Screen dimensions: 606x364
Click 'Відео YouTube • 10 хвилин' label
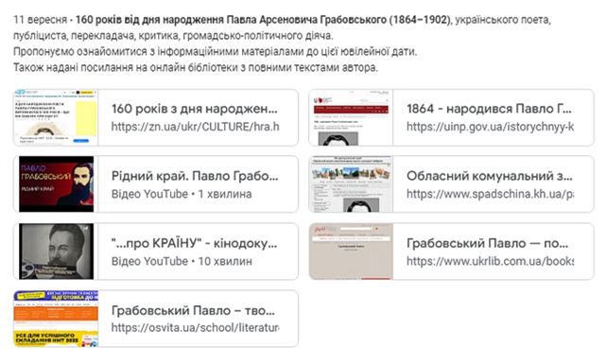[x=182, y=261]
